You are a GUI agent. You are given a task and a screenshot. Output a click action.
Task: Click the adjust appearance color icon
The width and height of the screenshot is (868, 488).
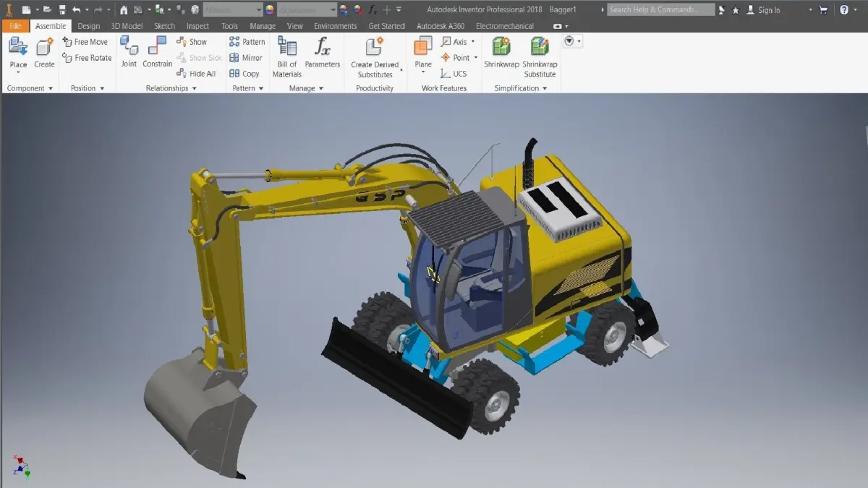coord(344,10)
